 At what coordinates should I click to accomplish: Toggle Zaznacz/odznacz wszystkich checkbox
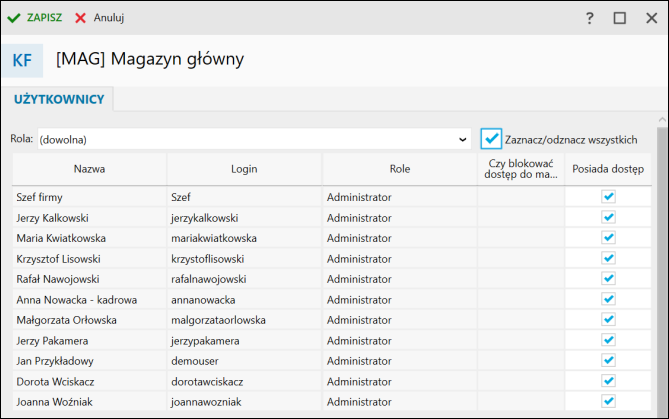click(x=491, y=139)
